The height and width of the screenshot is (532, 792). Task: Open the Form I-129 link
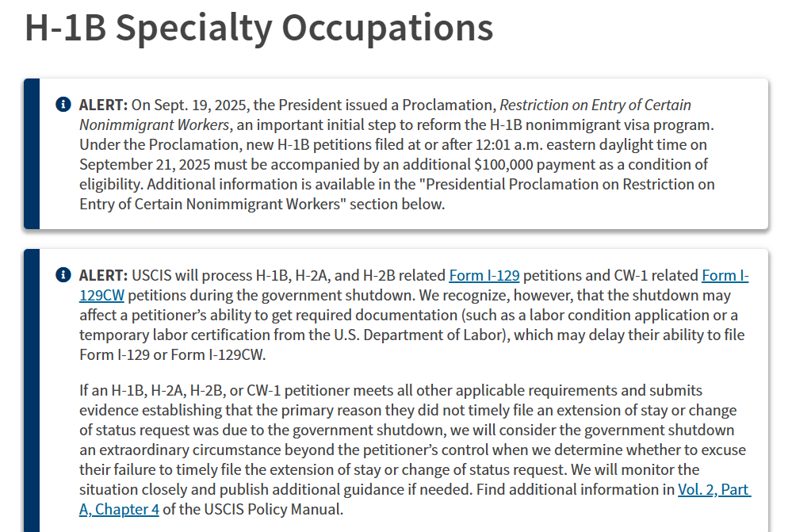pos(484,276)
